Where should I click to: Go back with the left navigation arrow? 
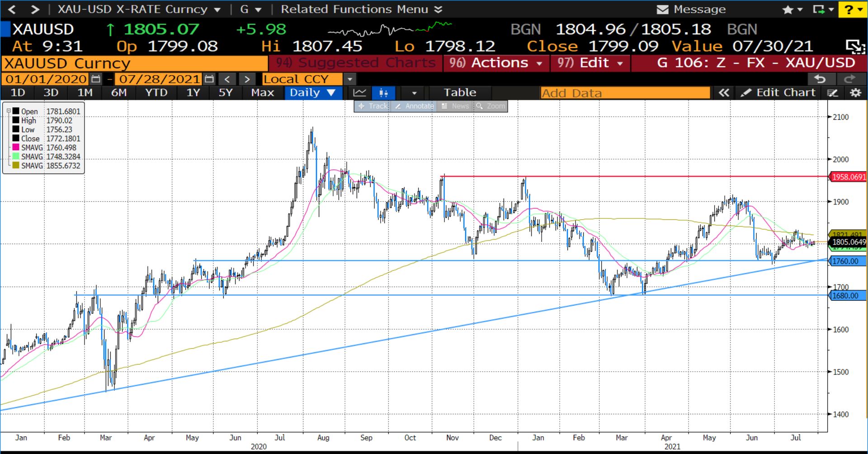pos(12,9)
